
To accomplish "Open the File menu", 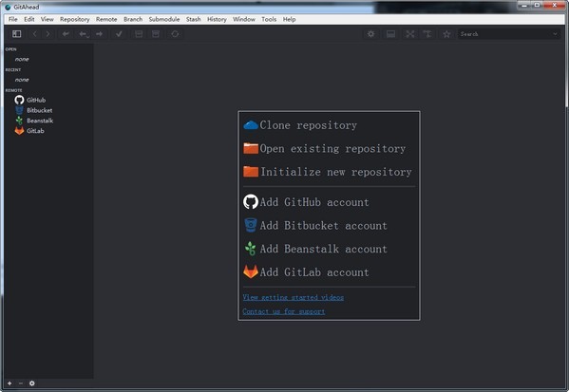I will point(12,19).
